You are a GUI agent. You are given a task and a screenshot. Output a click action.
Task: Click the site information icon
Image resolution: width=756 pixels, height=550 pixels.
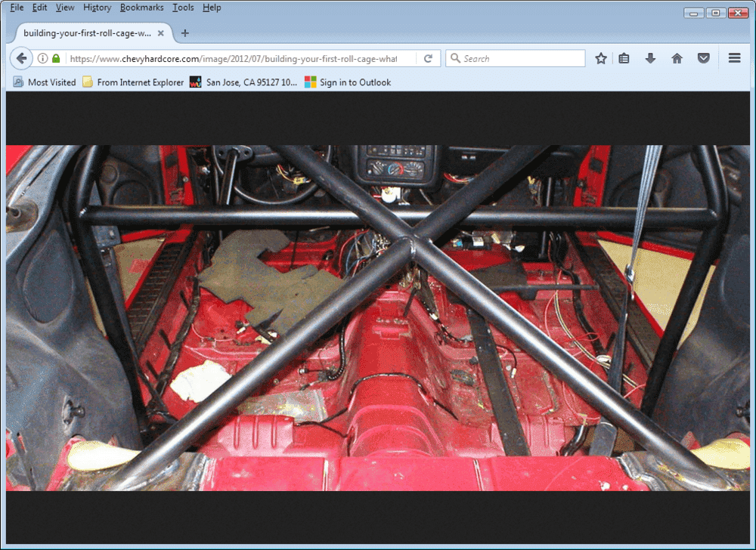(x=43, y=58)
